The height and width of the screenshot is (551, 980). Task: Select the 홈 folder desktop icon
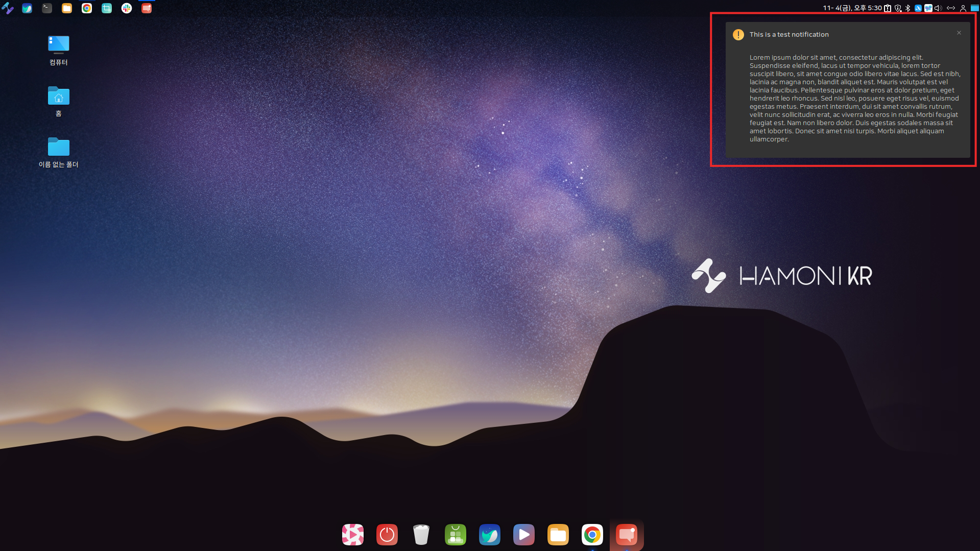(x=59, y=96)
